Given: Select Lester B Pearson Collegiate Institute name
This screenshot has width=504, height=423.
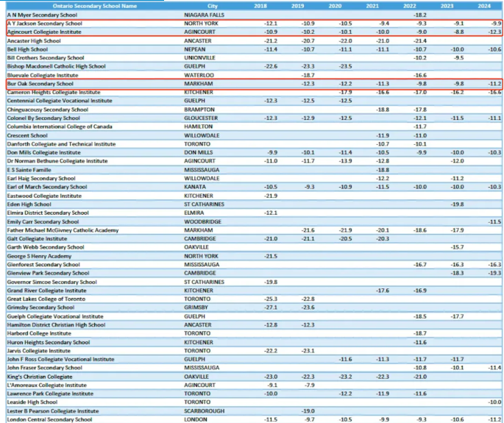Looking at the screenshot, I should (x=53, y=411).
